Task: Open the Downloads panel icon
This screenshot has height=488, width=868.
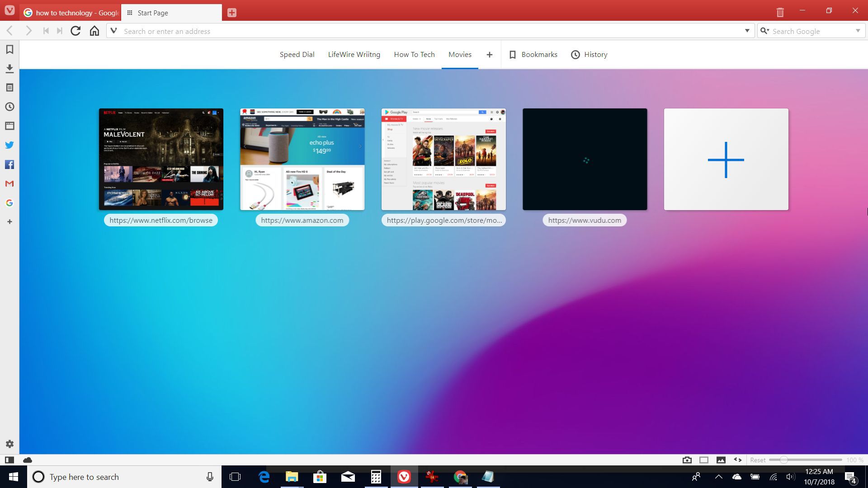Action: point(9,69)
